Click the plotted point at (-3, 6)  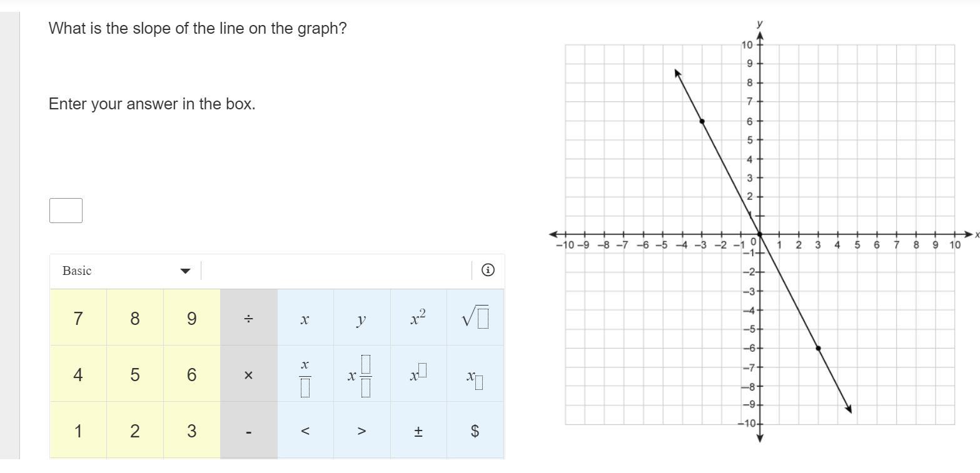(x=702, y=121)
